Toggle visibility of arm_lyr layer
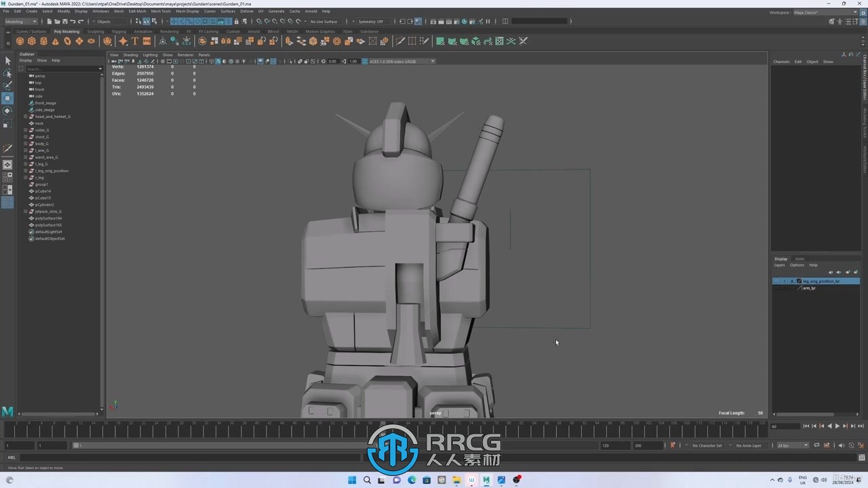 [x=776, y=288]
